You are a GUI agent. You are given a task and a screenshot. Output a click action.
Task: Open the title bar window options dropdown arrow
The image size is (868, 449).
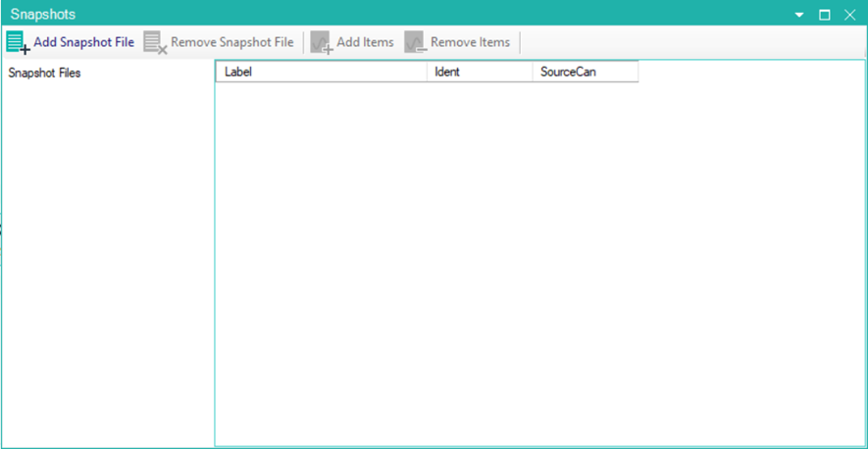coord(799,15)
